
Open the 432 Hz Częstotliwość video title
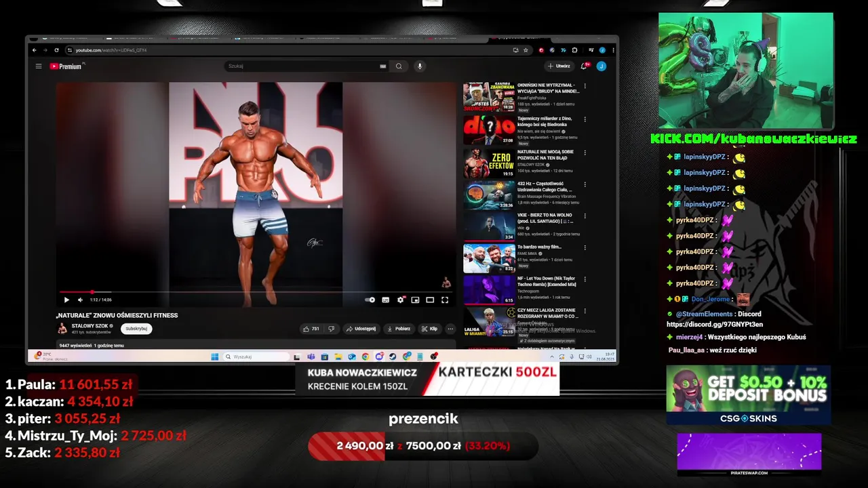[x=545, y=187]
